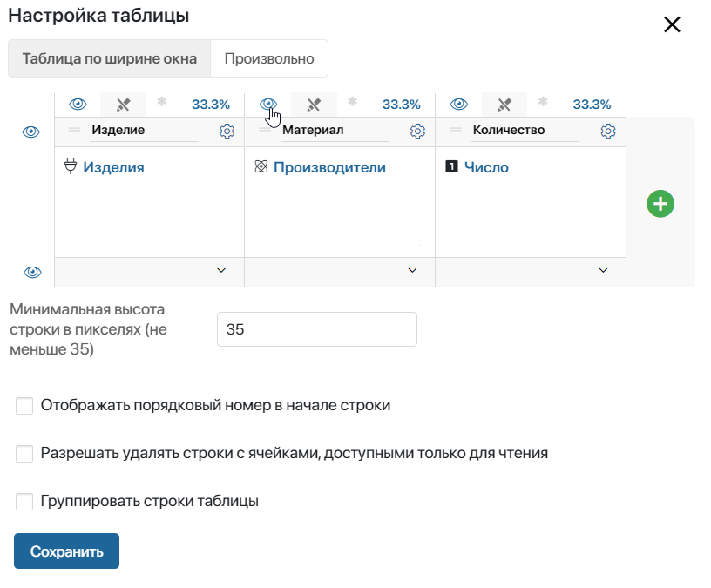Enable Группировать строки таблицы checkbox
The width and height of the screenshot is (711, 588).
click(x=24, y=502)
